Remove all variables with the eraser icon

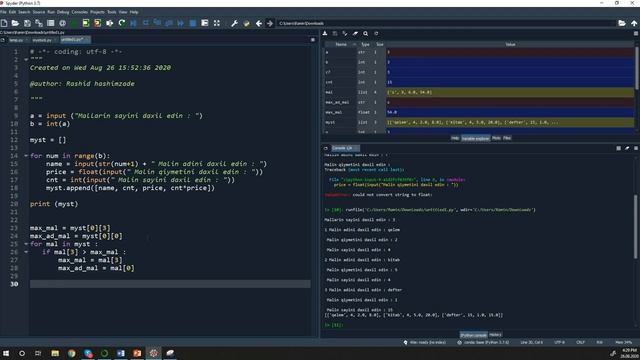click(355, 33)
